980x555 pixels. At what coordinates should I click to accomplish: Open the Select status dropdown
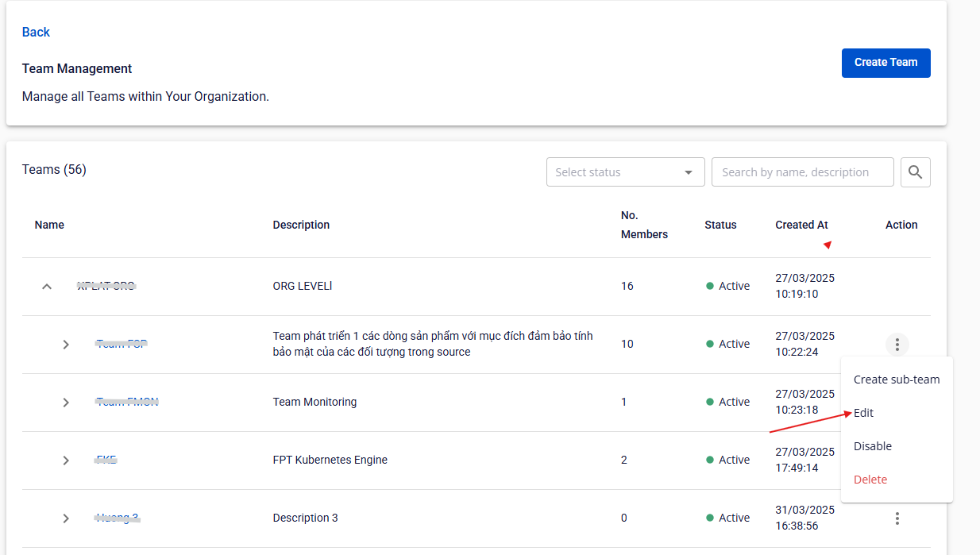[625, 172]
